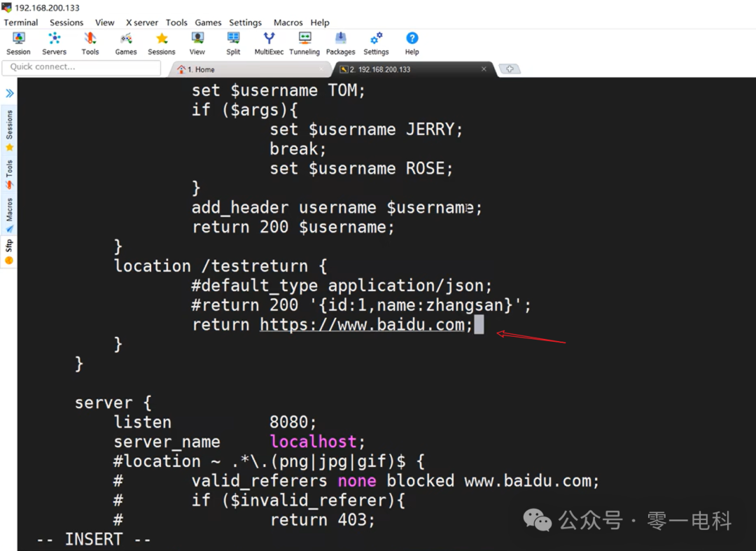The width and height of the screenshot is (756, 551).
Task: Open the www.baidu.com link in the terminal
Action: [x=364, y=324]
